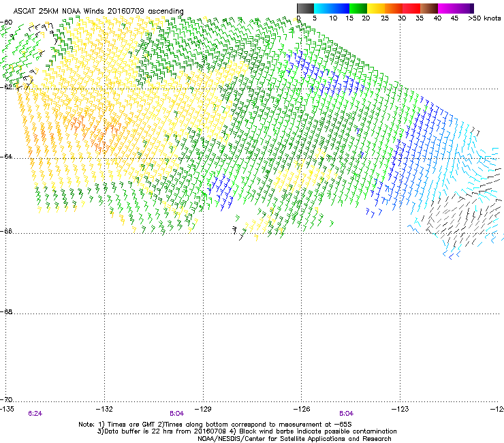Click the brown 35-40 knots legend swatch
The height and width of the screenshot is (443, 504).
coord(429,8)
